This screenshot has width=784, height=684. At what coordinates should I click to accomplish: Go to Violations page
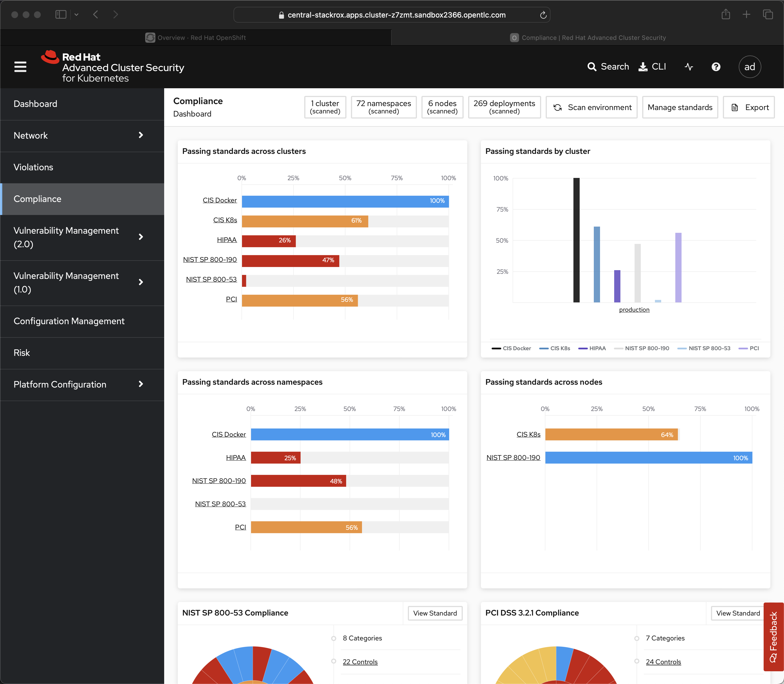[x=33, y=167]
